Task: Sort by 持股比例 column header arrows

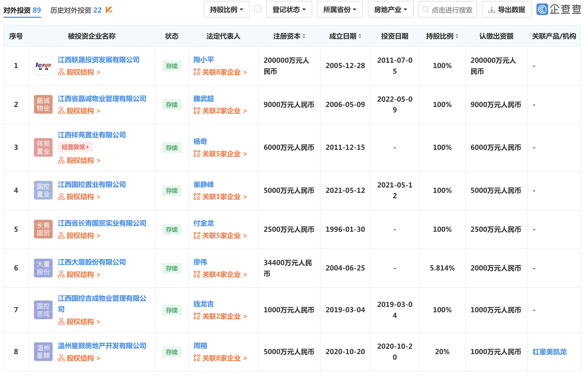Action: click(x=457, y=36)
